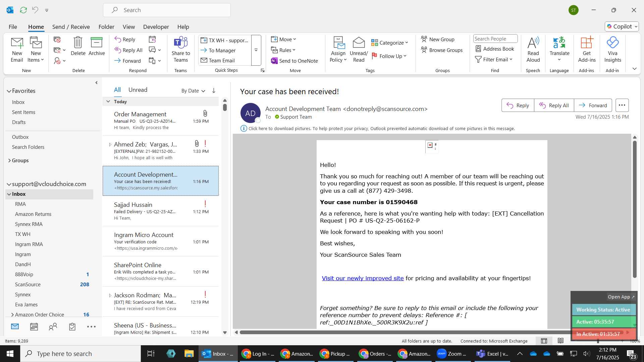
Task: Open Tasks view in navigation bar
Action: [x=72, y=327]
